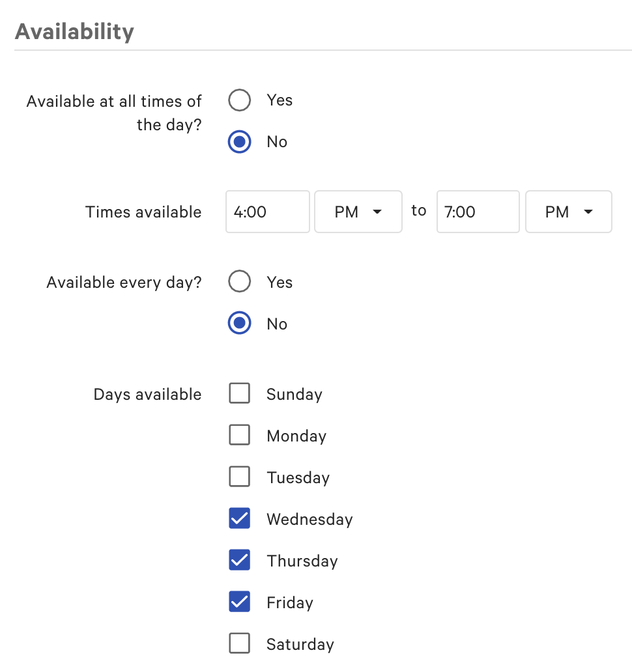Uncheck the Wednesday checkbox
Viewport: 632px width, 672px height.
(240, 519)
